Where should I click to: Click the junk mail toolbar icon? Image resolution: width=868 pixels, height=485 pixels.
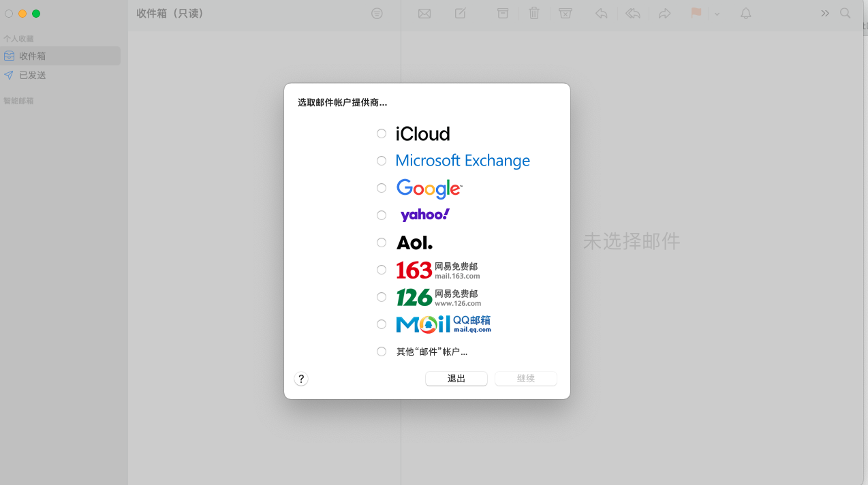pyautogui.click(x=565, y=14)
